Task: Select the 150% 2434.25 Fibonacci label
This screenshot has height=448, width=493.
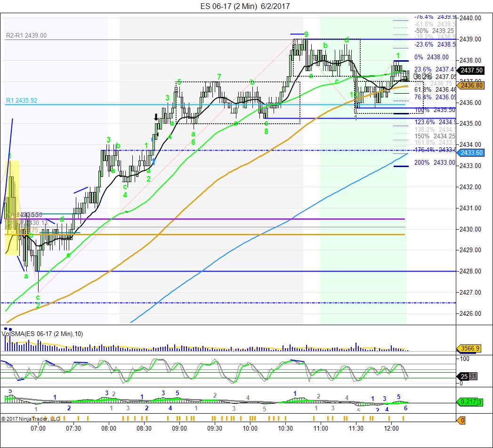Action: point(435,136)
